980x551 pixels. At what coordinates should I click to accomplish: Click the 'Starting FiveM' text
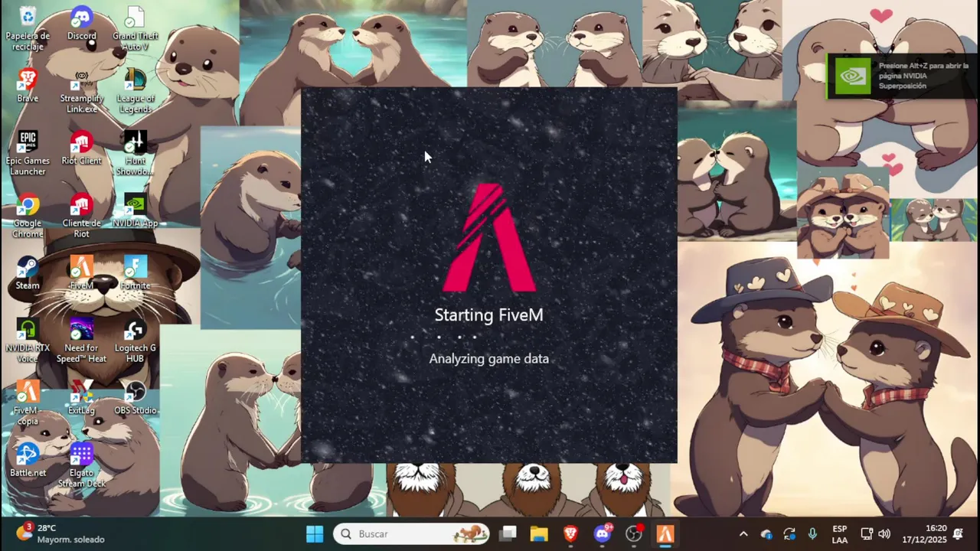(488, 315)
